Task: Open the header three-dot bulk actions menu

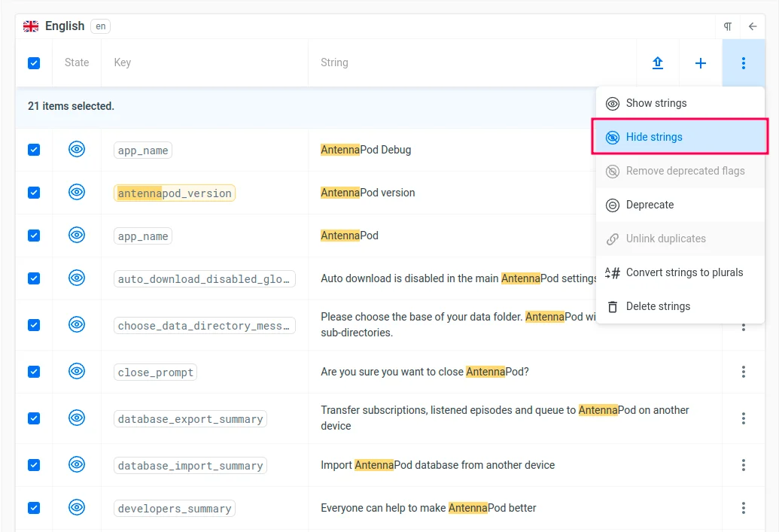Action: tap(744, 63)
